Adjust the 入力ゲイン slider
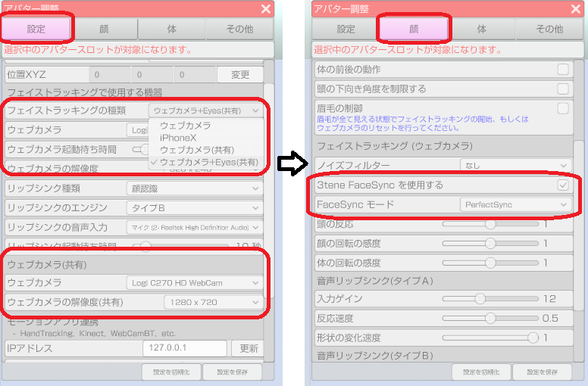This screenshot has width=588, height=386. click(x=490, y=299)
